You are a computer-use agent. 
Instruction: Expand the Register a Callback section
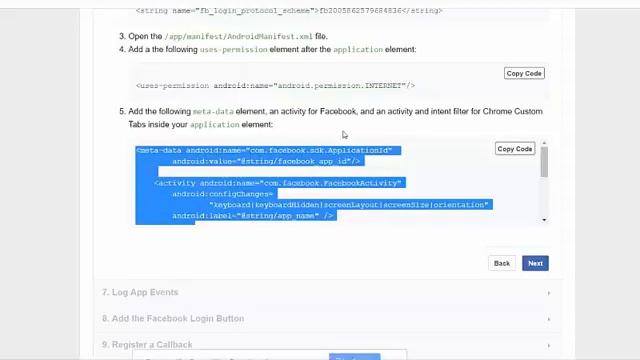(x=328, y=345)
